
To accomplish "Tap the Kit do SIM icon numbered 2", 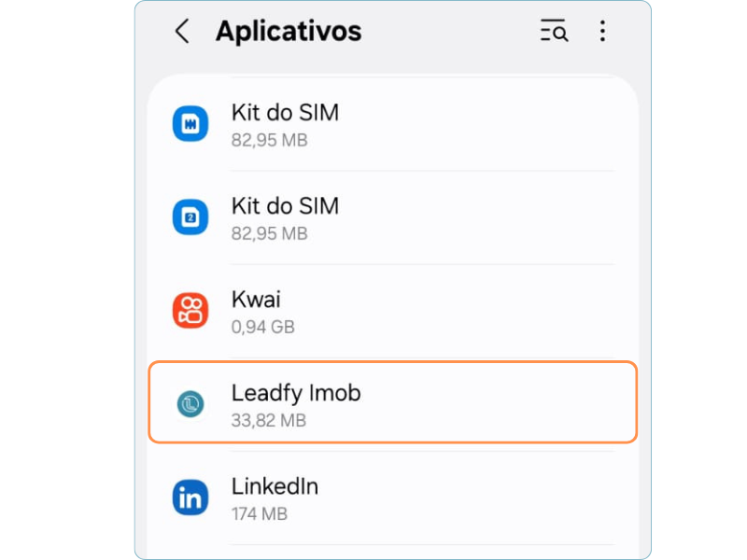I will [x=190, y=217].
